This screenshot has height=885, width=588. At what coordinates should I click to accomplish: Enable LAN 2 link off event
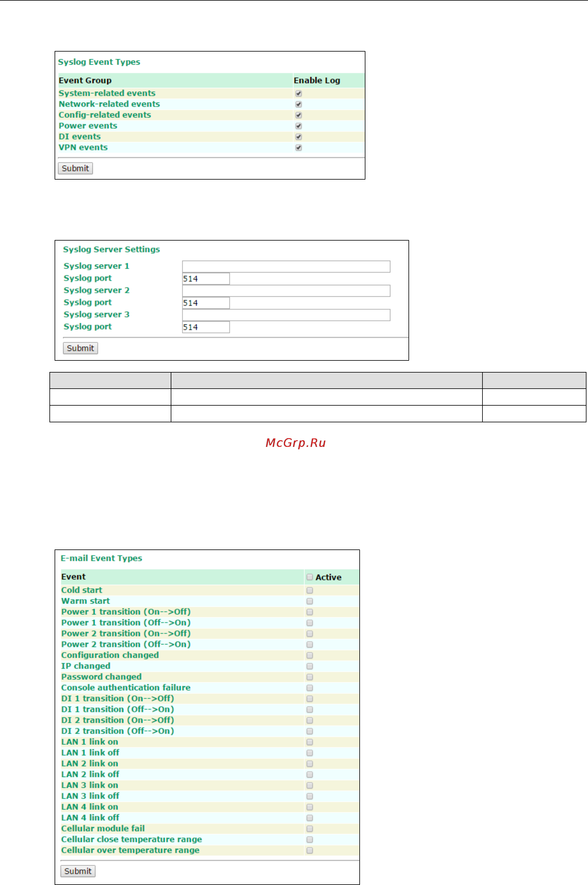pos(310,775)
